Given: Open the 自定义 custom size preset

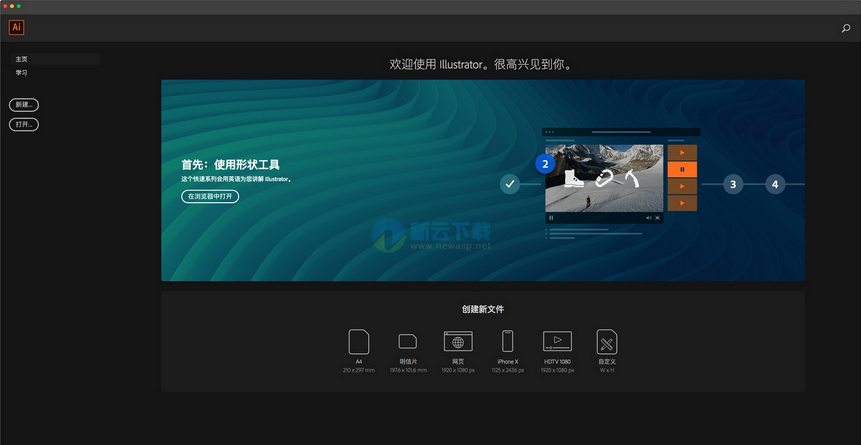Looking at the screenshot, I should click(x=607, y=351).
